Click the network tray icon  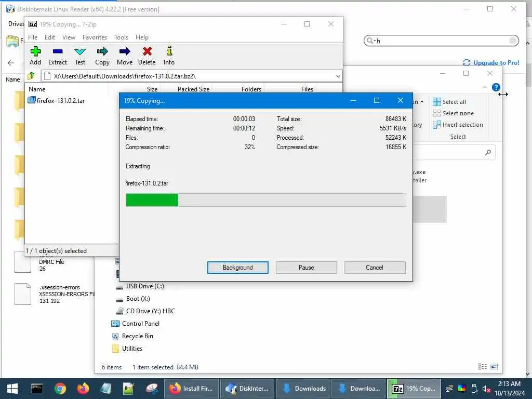pos(449,389)
